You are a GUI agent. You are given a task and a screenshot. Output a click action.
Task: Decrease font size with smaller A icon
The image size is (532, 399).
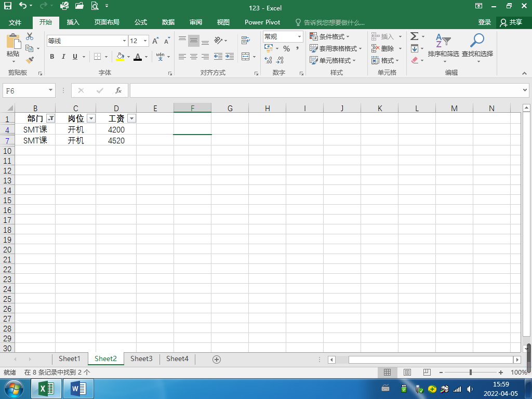coord(167,41)
